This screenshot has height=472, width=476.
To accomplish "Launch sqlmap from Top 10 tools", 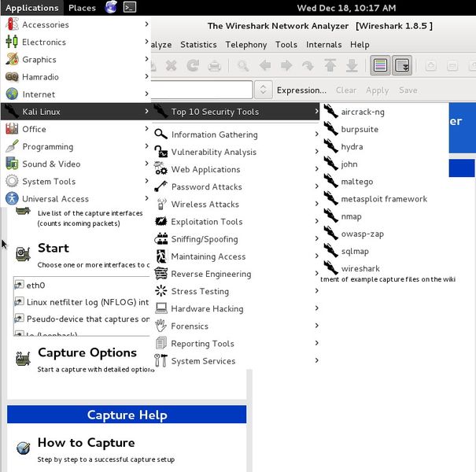I will pos(385,251).
